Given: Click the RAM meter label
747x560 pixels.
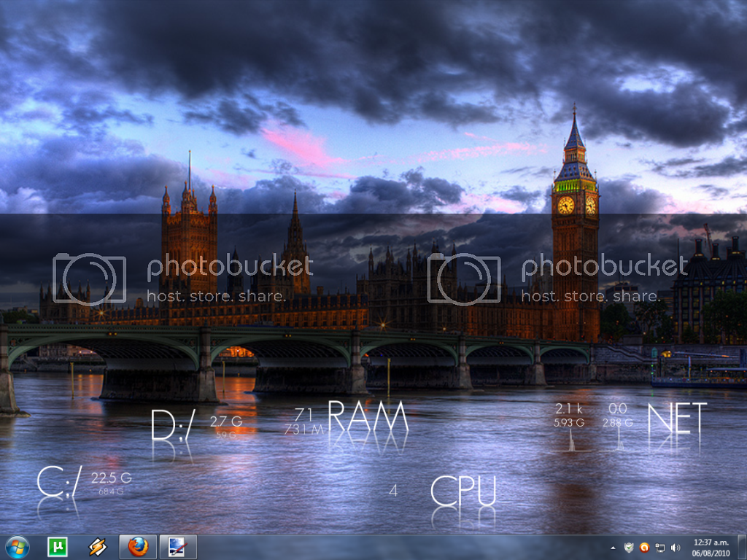Looking at the screenshot, I should coord(368,417).
